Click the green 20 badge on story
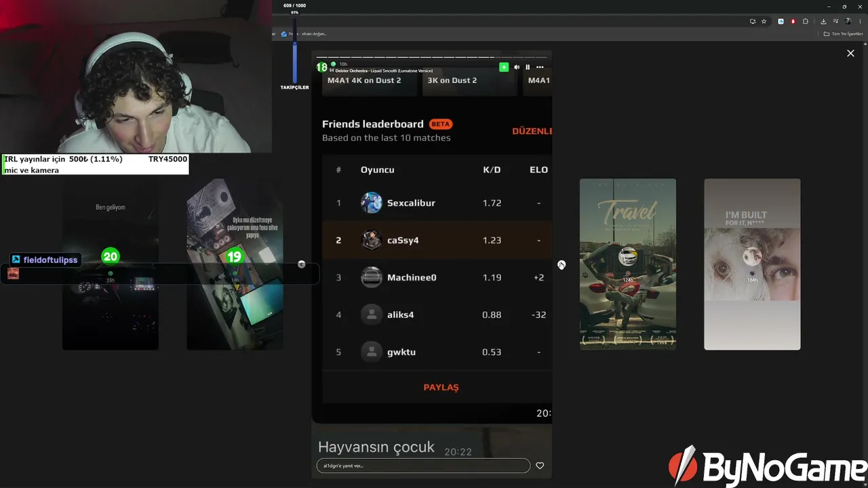 click(x=111, y=256)
